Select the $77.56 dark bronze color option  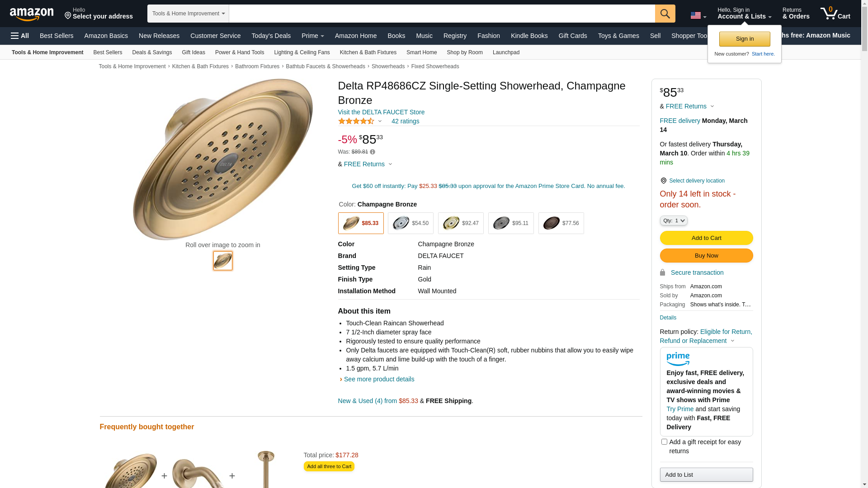pos(561,223)
